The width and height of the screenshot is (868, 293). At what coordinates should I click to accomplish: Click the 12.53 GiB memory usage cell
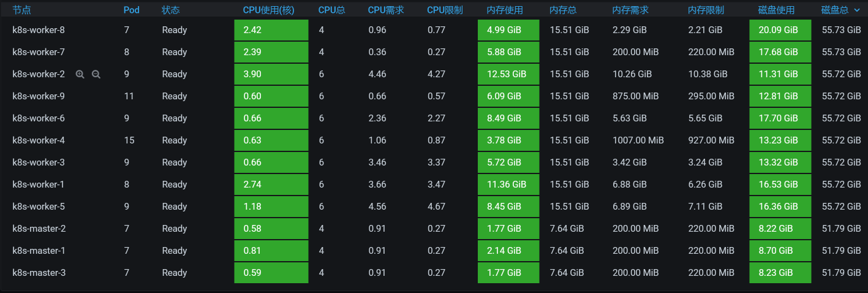click(508, 74)
